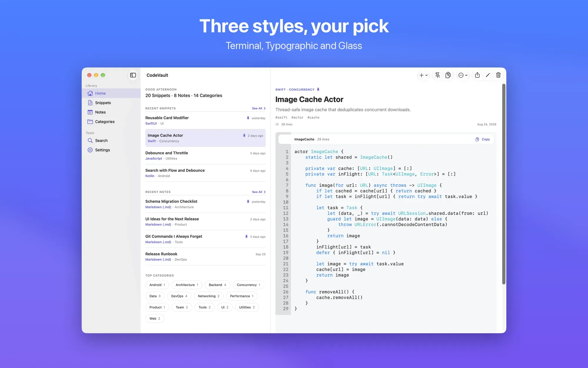This screenshot has height=368, width=588.
Task: Click the #actor tag
Action: pyautogui.click(x=297, y=117)
